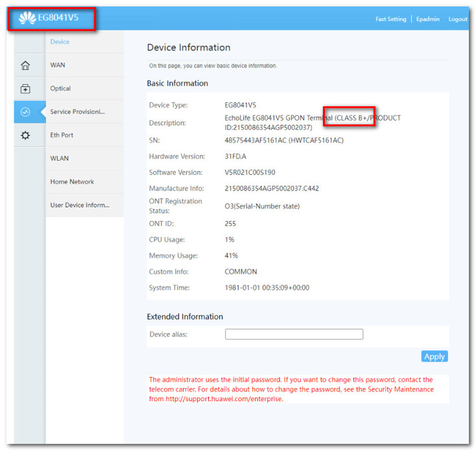
Task: Log out using the Logout link
Action: (457, 19)
